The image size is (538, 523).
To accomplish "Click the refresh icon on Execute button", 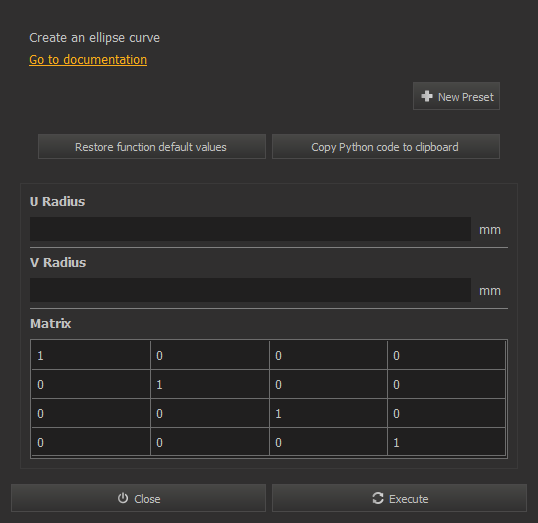I will [378, 498].
